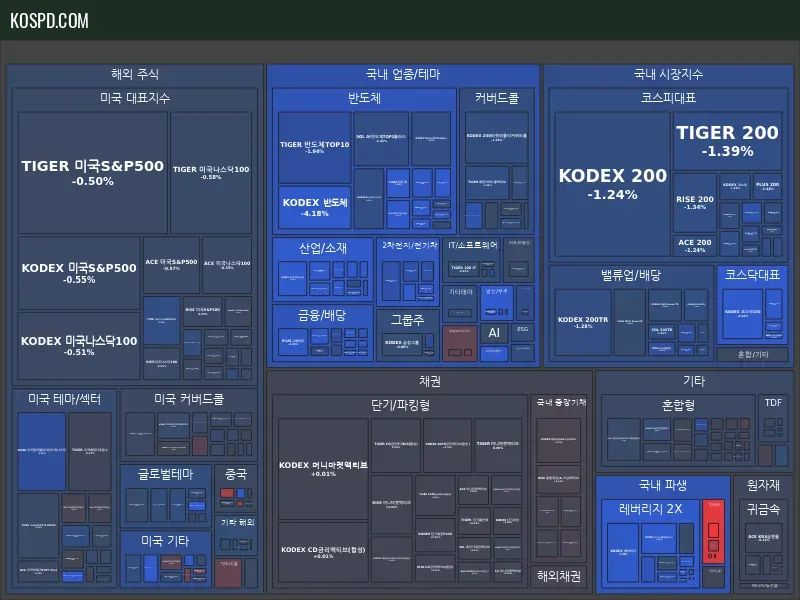The height and width of the screenshot is (600, 800).
Task: Select the 귀금속 group header
Action: click(x=763, y=509)
